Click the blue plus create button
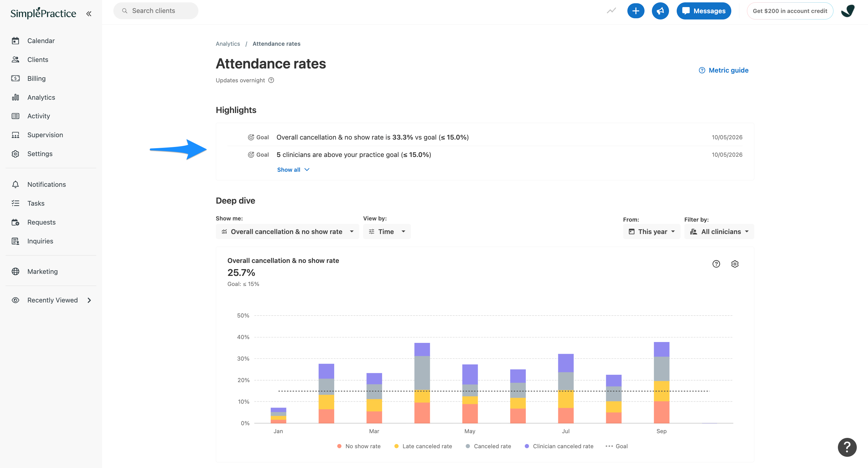The height and width of the screenshot is (468, 868). (635, 11)
